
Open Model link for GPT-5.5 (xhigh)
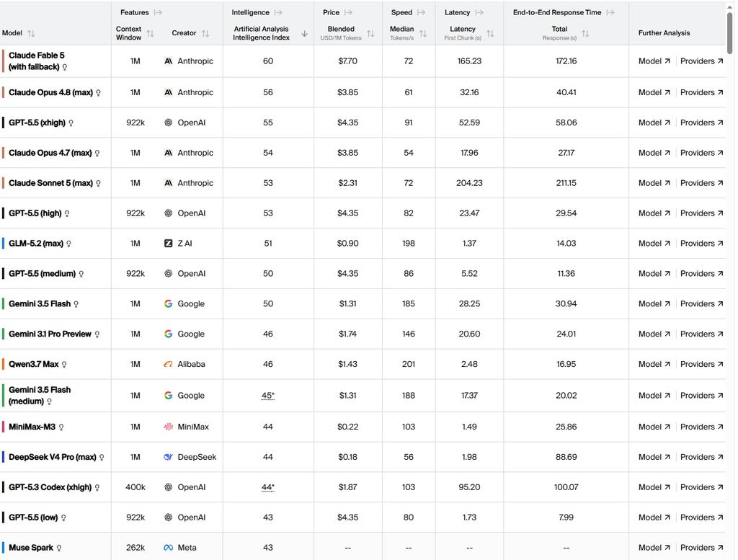coord(654,123)
